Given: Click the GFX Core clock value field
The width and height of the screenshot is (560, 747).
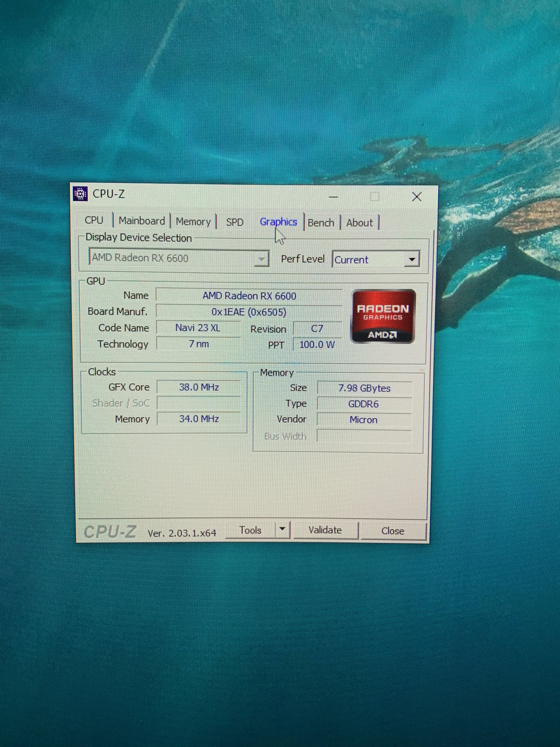Looking at the screenshot, I should (x=199, y=387).
